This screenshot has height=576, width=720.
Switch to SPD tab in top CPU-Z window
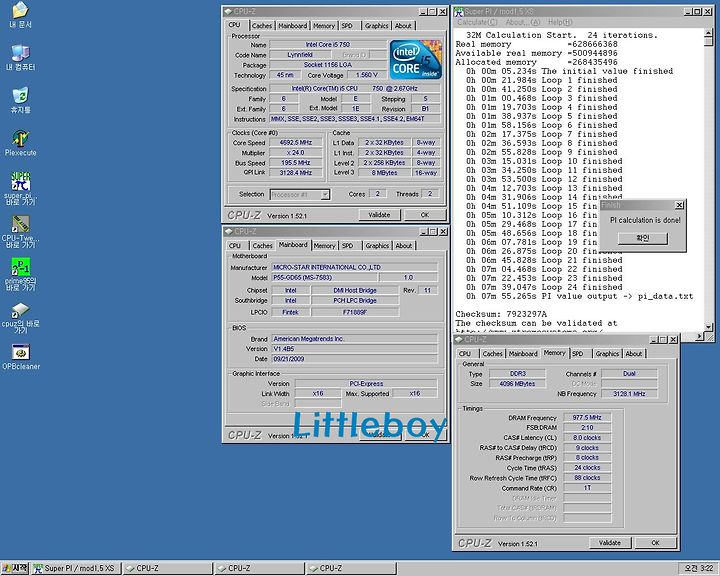pyautogui.click(x=350, y=26)
